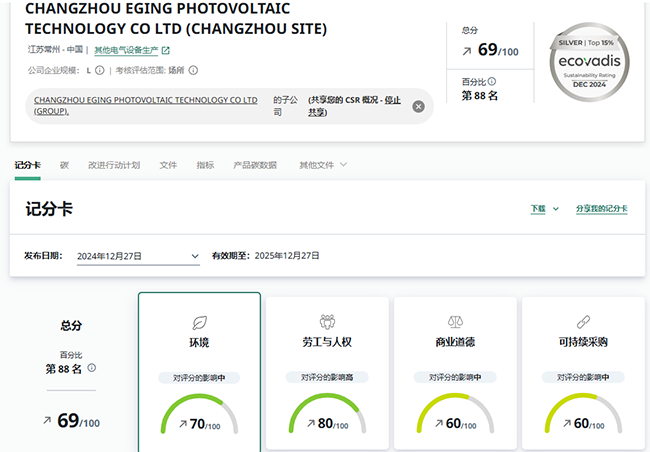Viewport: 650px width, 452px height.
Task: Select the 可持续采购 theme heading
Action: [583, 342]
